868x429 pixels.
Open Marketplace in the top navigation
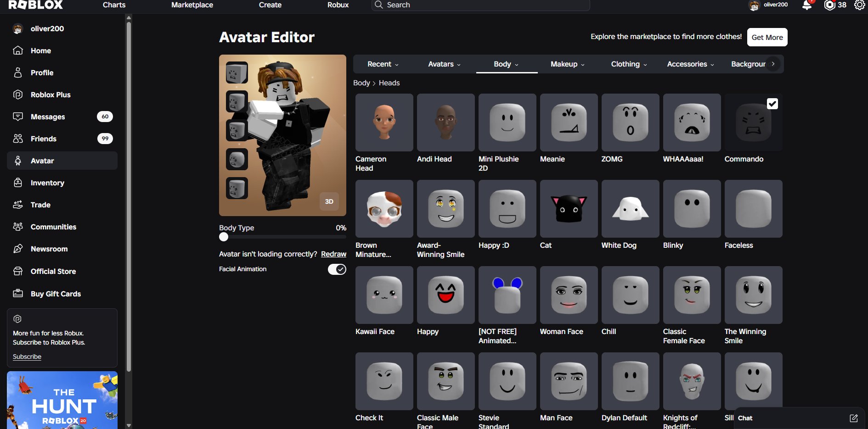pyautogui.click(x=192, y=5)
